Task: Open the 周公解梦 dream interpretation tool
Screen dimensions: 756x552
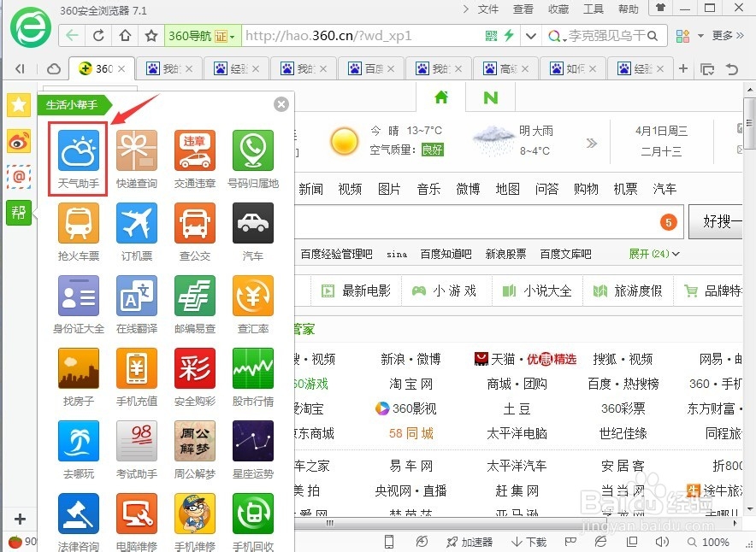Action: pyautogui.click(x=195, y=449)
